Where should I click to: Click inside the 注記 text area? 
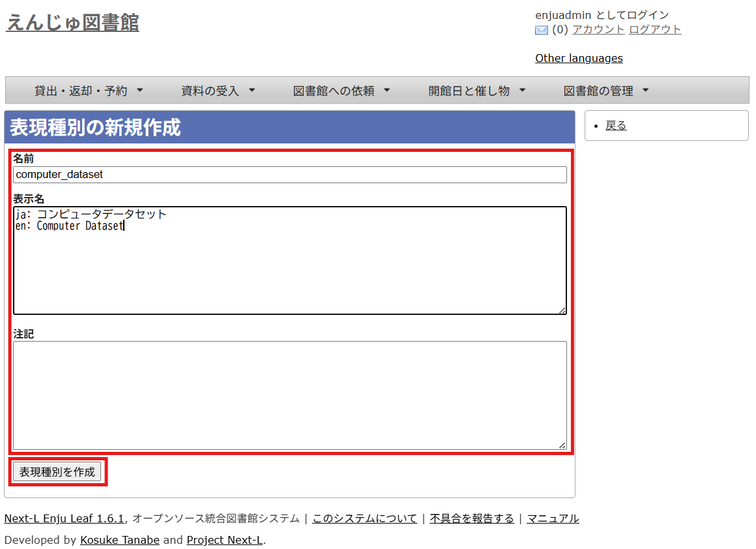290,396
